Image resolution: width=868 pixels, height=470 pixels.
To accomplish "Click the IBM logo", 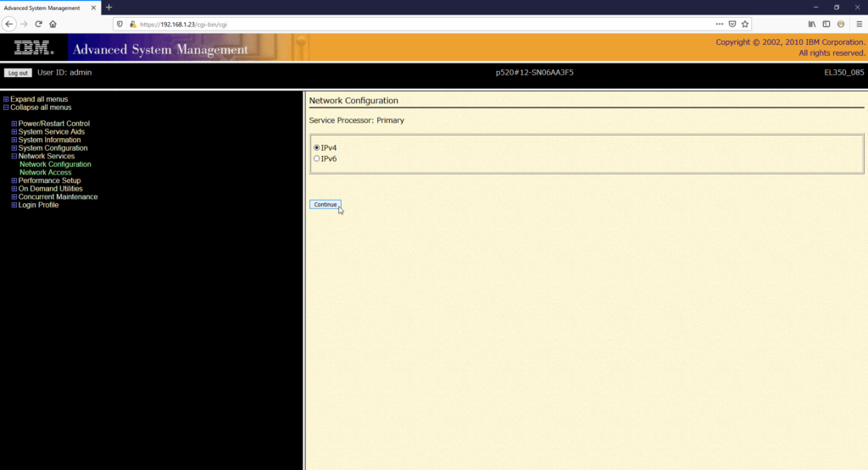I will pos(34,48).
